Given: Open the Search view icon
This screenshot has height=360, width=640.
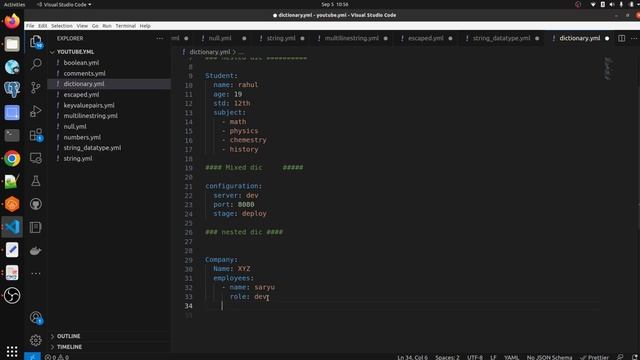Looking at the screenshot, I should coord(36,64).
